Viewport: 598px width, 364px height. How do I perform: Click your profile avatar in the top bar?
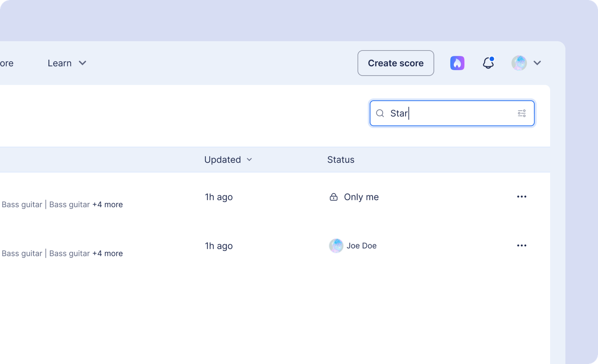[519, 63]
